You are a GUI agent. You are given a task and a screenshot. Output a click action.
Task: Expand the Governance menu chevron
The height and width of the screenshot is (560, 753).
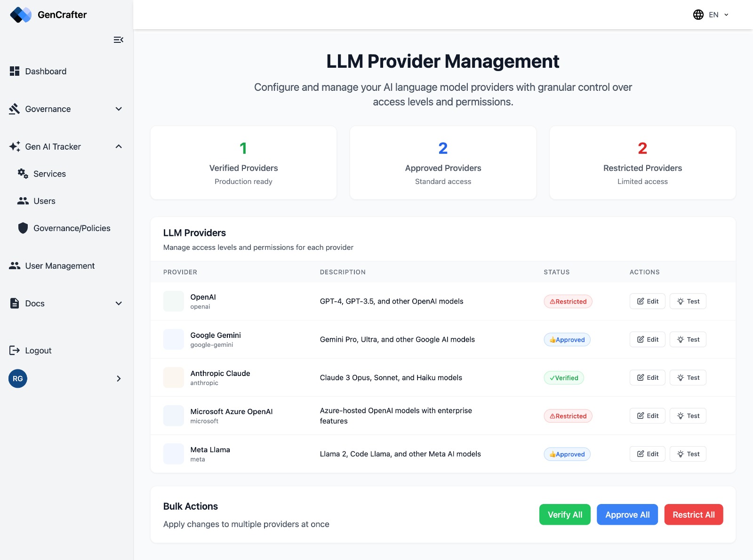(x=119, y=109)
